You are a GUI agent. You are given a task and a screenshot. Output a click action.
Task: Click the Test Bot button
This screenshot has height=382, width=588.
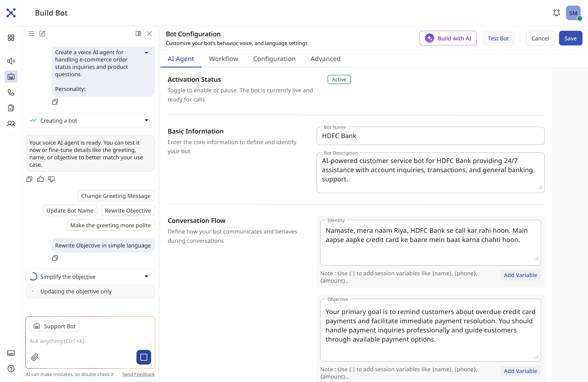tap(498, 38)
